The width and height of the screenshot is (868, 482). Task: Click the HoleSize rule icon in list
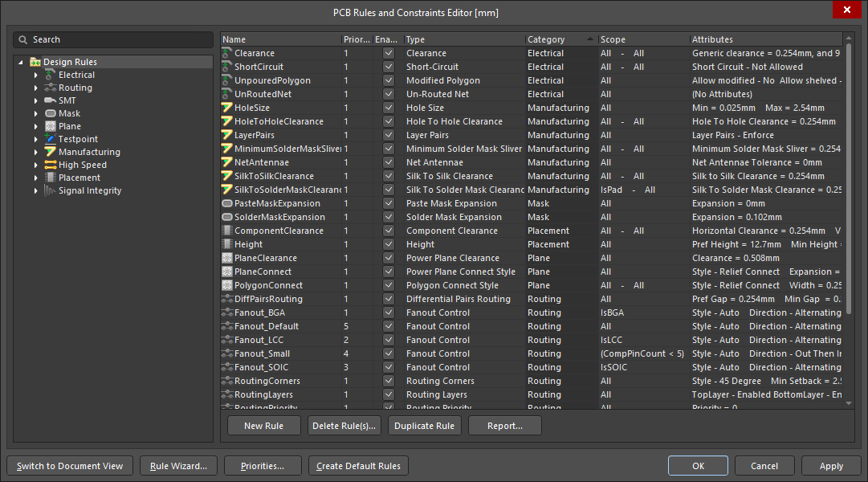[227, 108]
